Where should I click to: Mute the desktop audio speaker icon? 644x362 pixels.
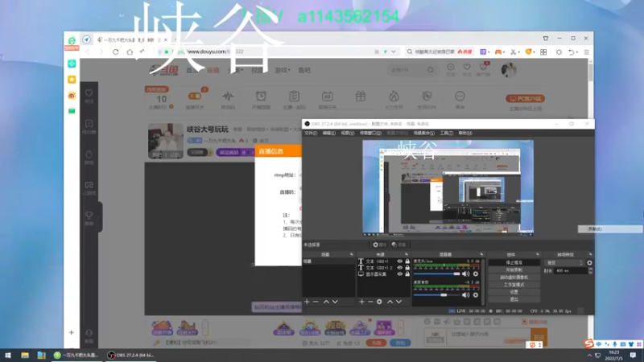coord(466,294)
